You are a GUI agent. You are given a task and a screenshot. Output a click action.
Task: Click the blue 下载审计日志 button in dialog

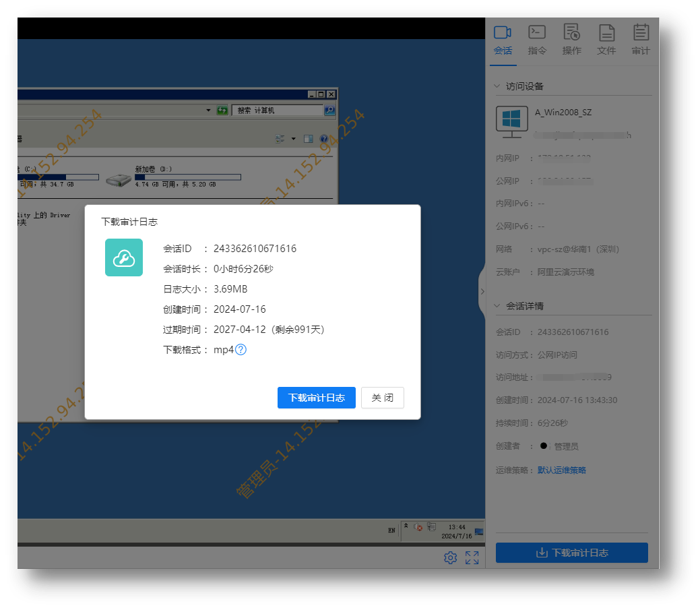coord(316,398)
